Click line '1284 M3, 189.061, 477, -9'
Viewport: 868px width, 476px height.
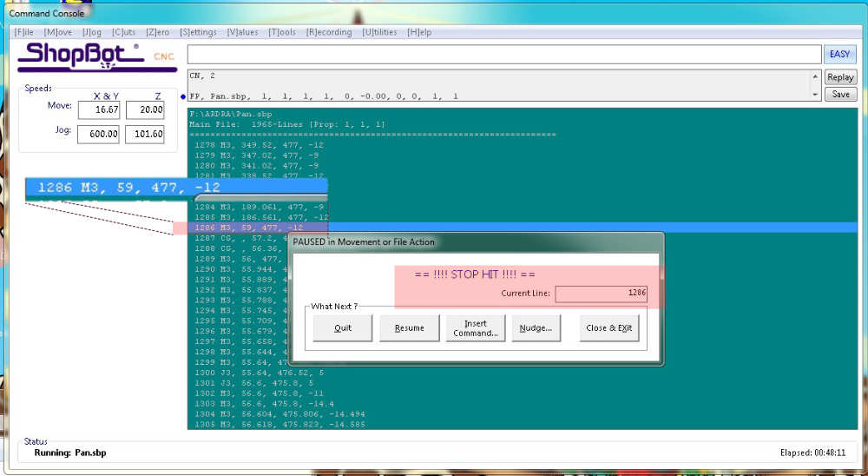259,207
